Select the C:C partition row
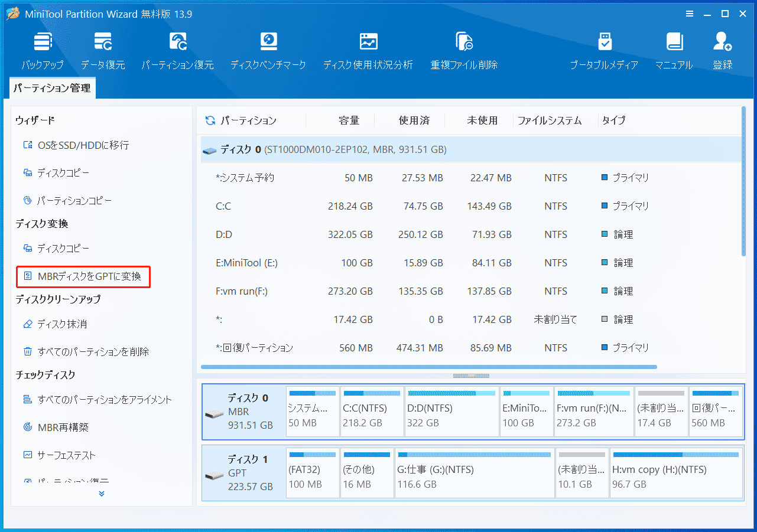The image size is (757, 532). [471, 206]
